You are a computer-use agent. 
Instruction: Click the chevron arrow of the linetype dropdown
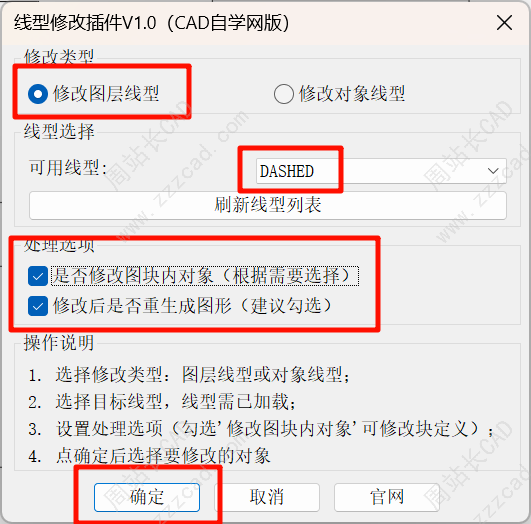493,171
